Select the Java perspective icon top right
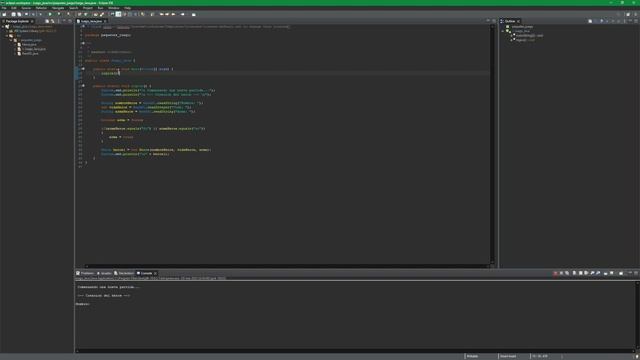The width and height of the screenshot is (640, 360). coord(636,14)
